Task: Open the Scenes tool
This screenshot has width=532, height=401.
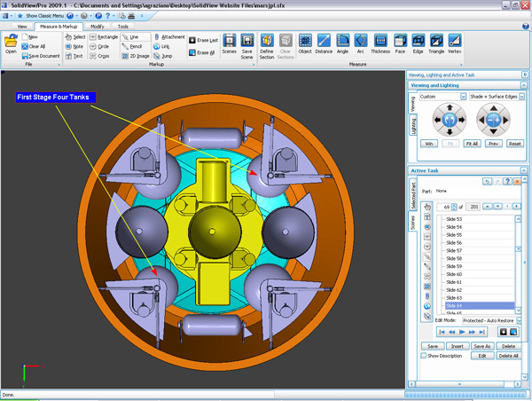Action: point(229,43)
